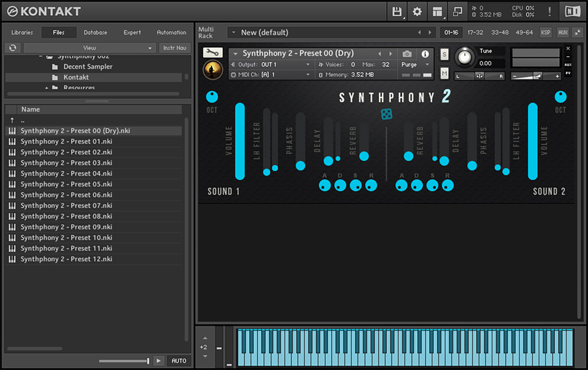Screen dimensions: 588x370
Task: Toggle AUTO preview button
Action: click(178, 361)
